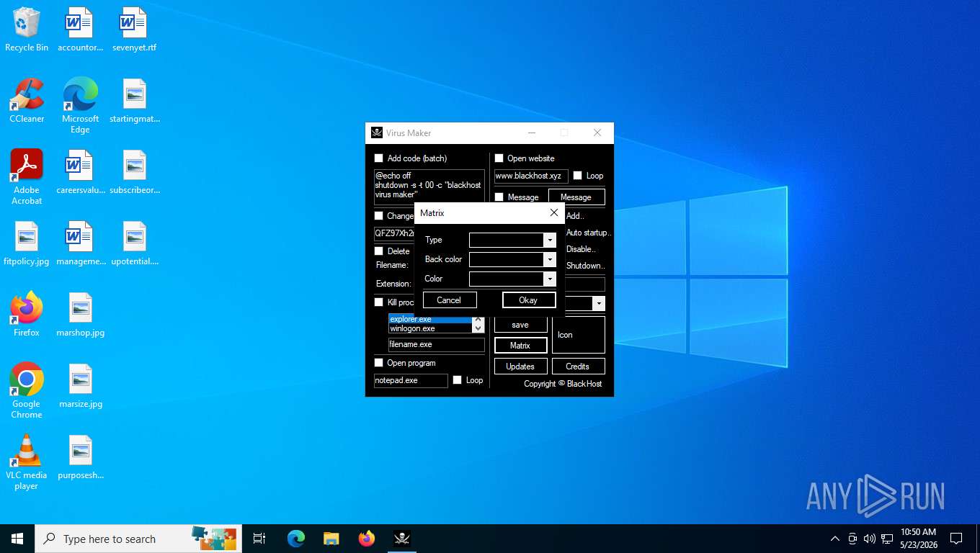Open the Windows Start menu
The height and width of the screenshot is (553, 980).
click(17, 539)
